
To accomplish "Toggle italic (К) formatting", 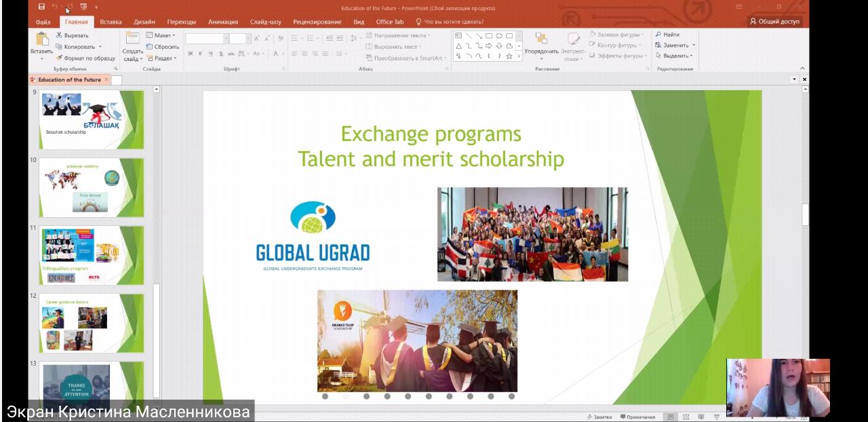I will [201, 54].
